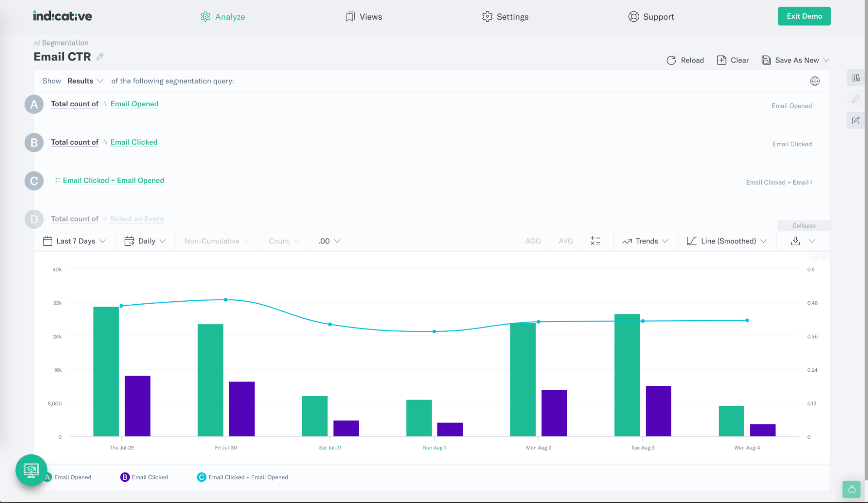This screenshot has width=868, height=503.
Task: Click Select an Event in row D
Action: click(137, 219)
